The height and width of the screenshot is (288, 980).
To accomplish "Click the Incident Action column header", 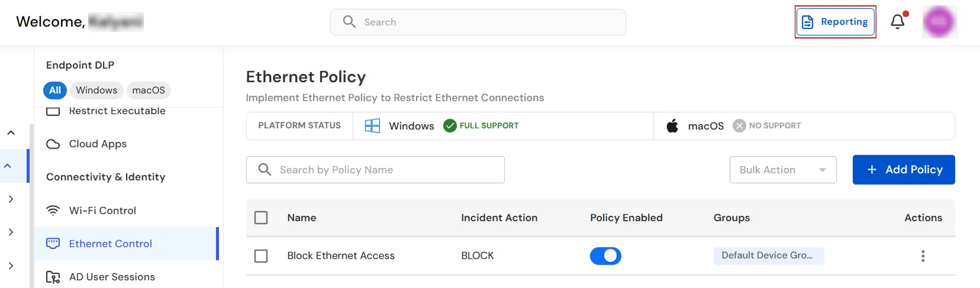I will pos(499,218).
